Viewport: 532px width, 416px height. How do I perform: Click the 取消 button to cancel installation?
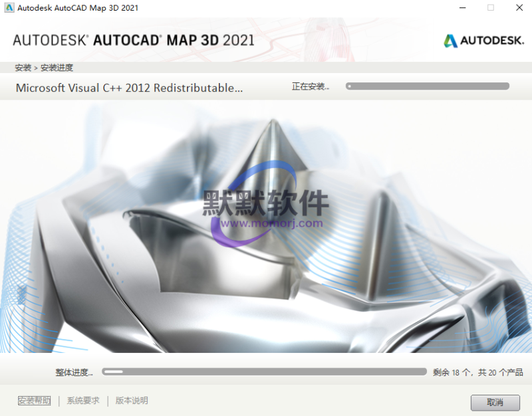(495, 403)
